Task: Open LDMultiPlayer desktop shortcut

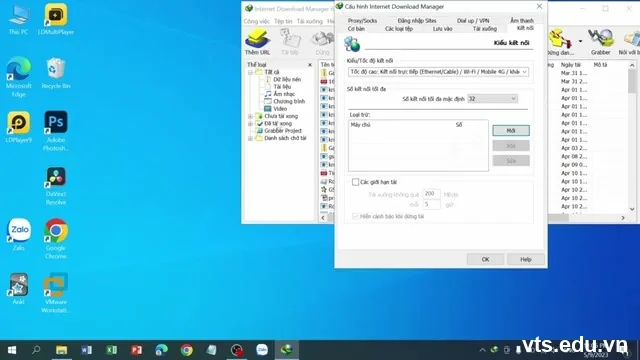Action: point(56,20)
